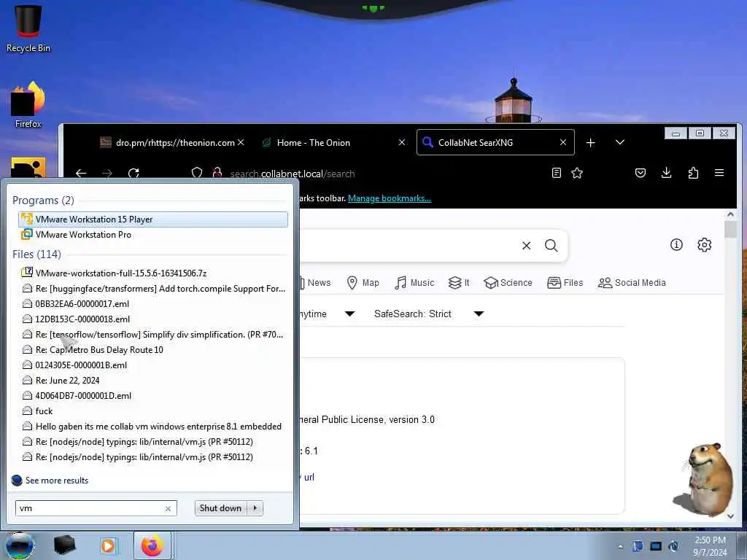
Task: Open the media player taskbar icon
Action: pos(108,545)
